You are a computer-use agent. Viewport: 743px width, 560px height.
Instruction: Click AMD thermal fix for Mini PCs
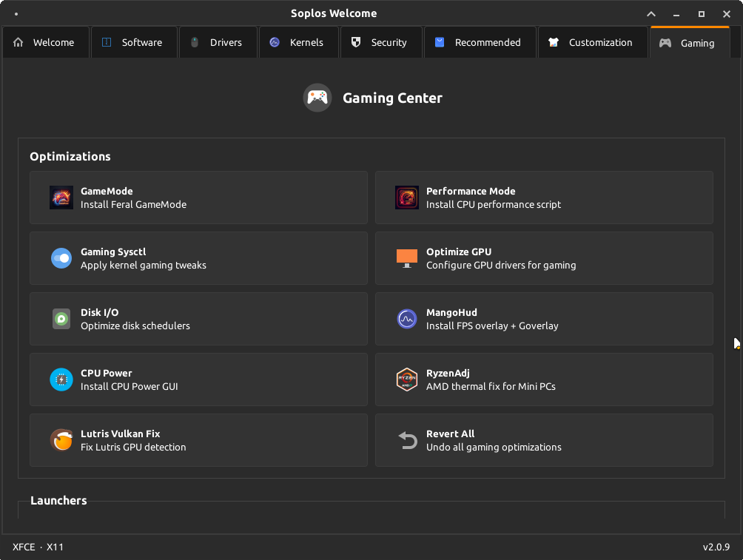[x=544, y=379]
